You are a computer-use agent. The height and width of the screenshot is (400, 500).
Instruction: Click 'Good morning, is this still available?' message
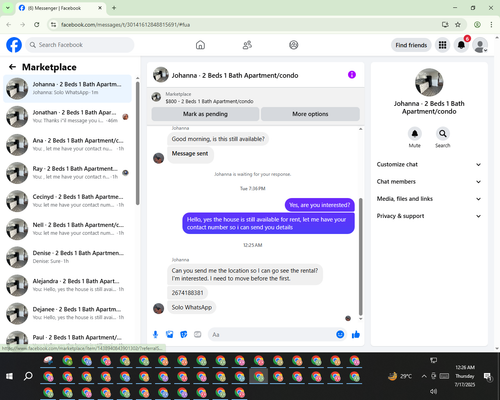218,139
